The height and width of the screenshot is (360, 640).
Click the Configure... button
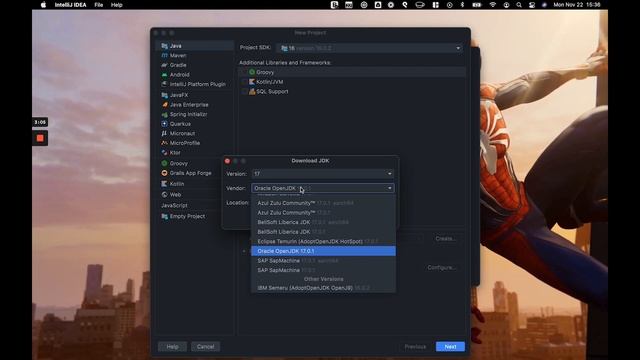pyautogui.click(x=442, y=267)
